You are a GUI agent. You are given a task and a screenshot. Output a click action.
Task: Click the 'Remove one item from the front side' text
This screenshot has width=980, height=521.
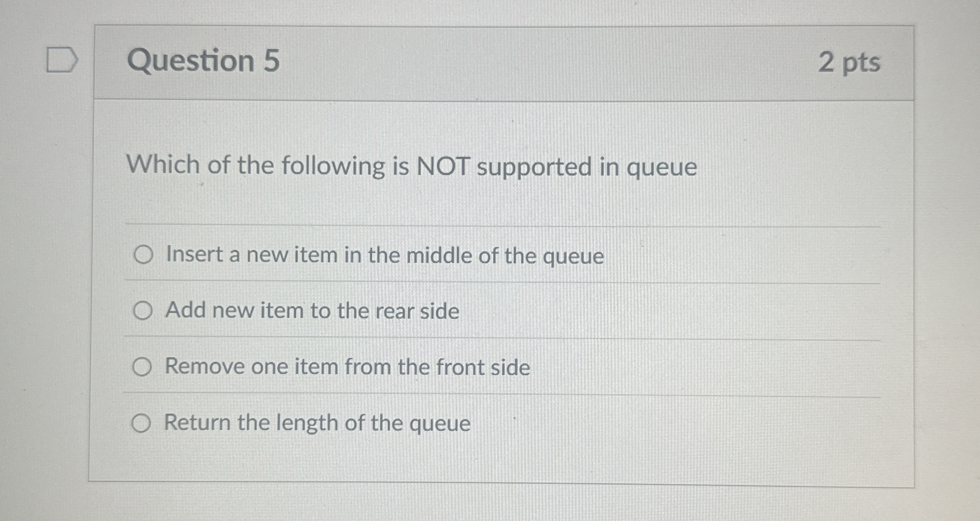tap(348, 367)
